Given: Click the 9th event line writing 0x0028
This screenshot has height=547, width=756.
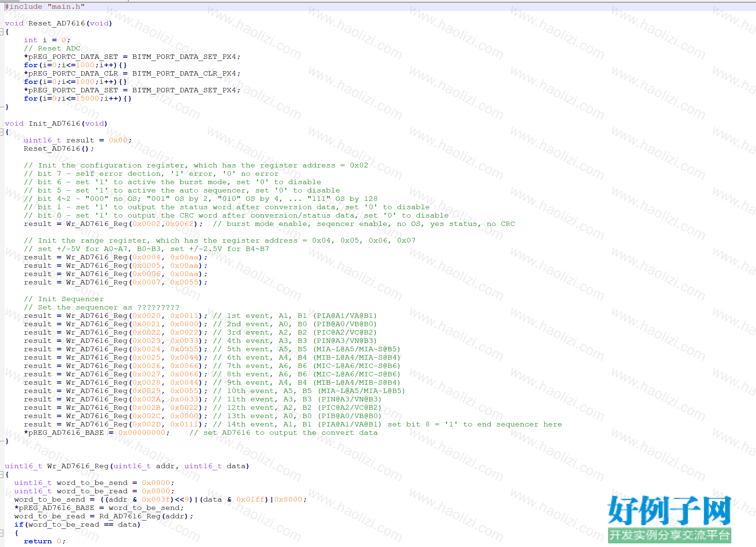Looking at the screenshot, I should pyautogui.click(x=212, y=382).
